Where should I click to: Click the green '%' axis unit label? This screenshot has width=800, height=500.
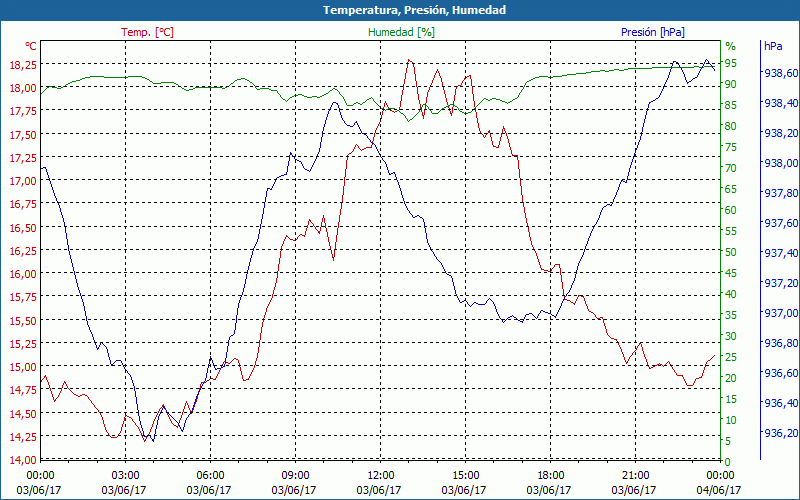pyautogui.click(x=731, y=46)
